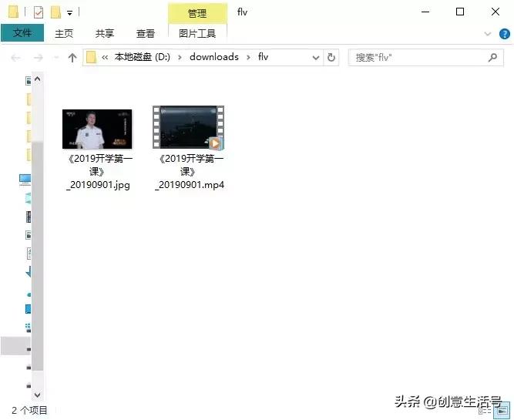This screenshot has width=514, height=420.
Task: Select the 20190901.jpg image thumbnail
Action: [x=97, y=129]
